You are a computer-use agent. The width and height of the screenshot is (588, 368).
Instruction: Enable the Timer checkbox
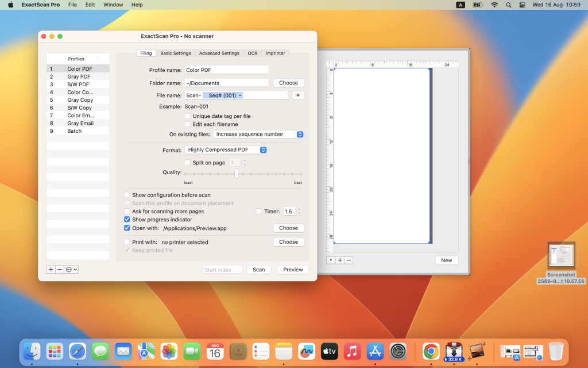(x=259, y=211)
